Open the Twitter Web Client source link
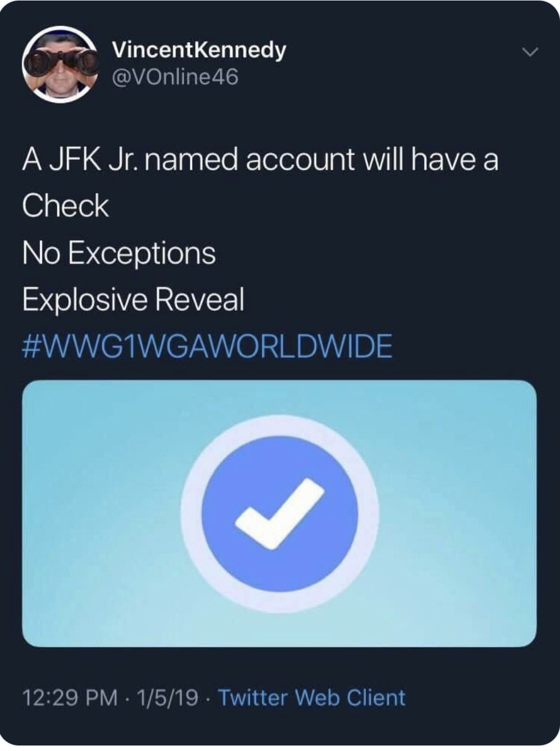The image size is (560, 751). (x=312, y=697)
